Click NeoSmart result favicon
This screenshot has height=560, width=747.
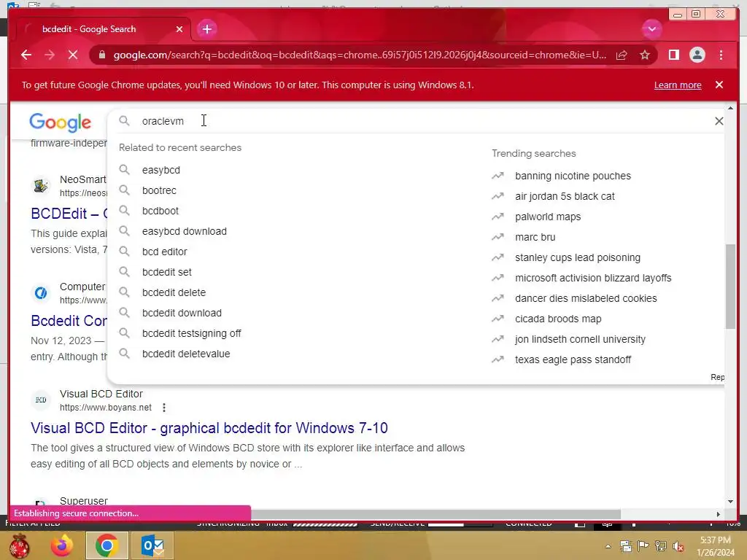[x=41, y=186]
